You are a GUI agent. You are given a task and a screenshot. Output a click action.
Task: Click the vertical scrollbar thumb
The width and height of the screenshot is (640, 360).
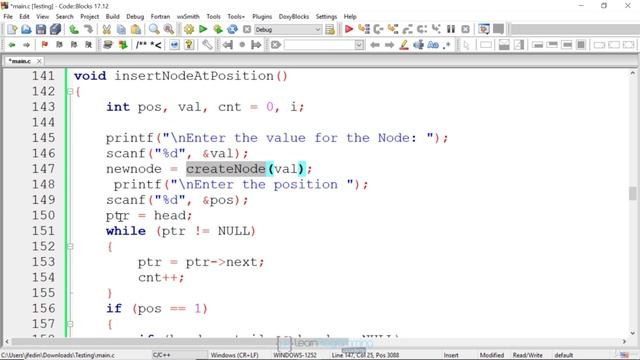(x=633, y=193)
